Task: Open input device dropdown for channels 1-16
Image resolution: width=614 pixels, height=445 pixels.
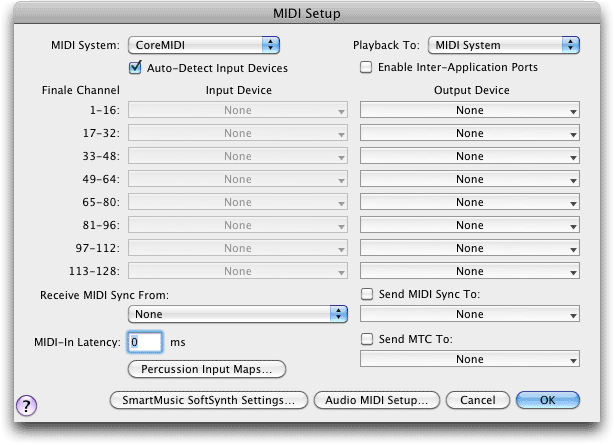Action: pos(238,110)
